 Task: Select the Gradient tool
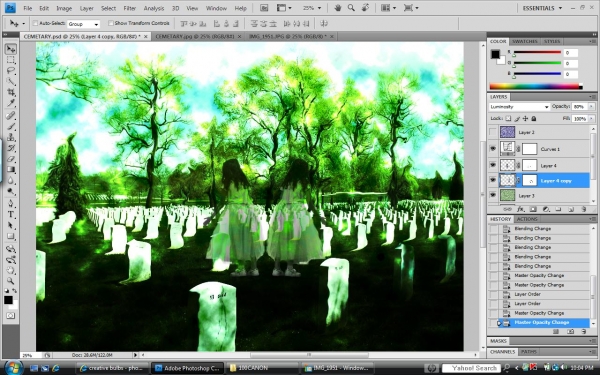coord(11,169)
